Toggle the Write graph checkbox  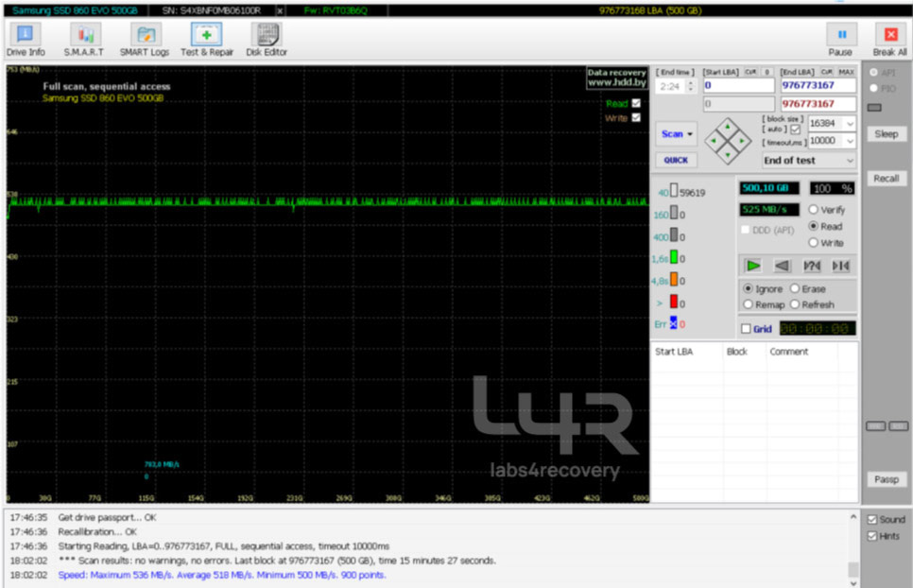pyautogui.click(x=636, y=117)
